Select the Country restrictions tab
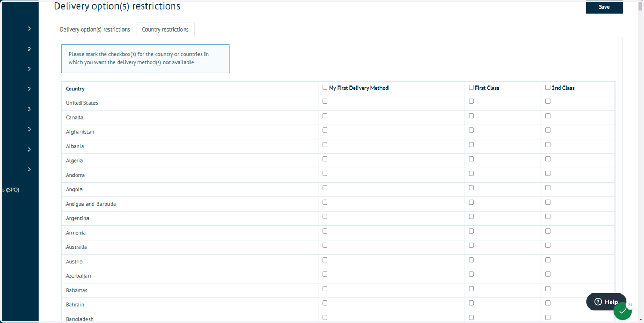 click(165, 30)
